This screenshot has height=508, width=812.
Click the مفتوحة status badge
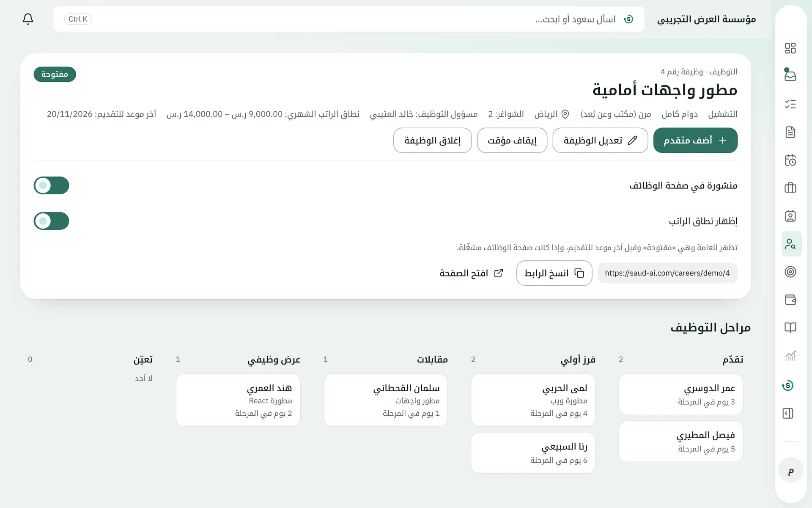click(55, 74)
